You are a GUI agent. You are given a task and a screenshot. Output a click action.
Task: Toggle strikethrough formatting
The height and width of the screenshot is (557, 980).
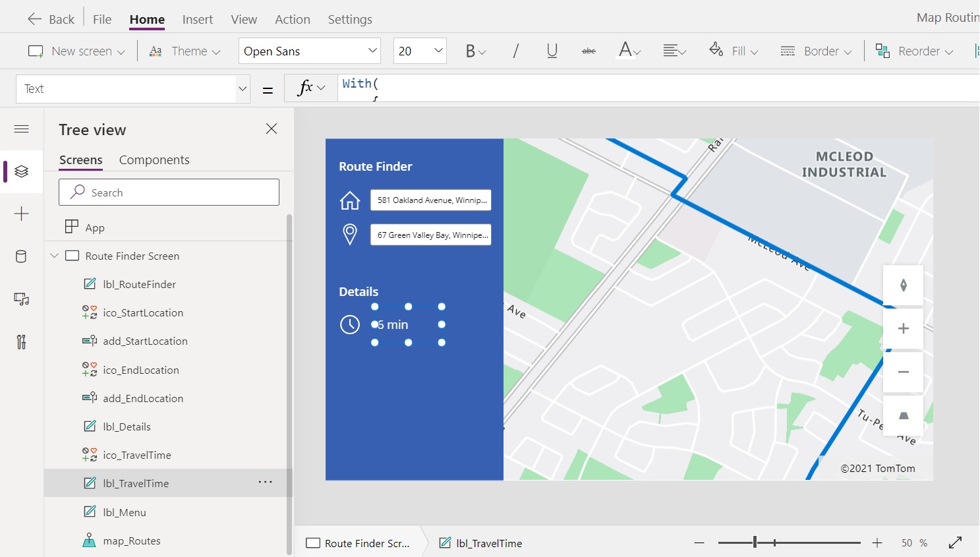click(x=589, y=51)
